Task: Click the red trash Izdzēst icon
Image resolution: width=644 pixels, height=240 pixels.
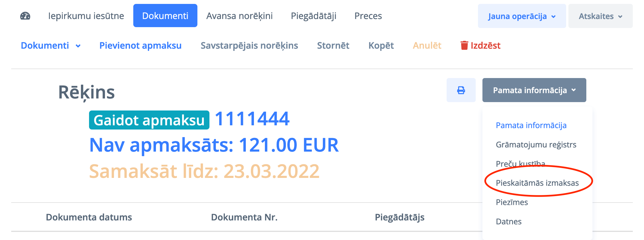Action: (x=464, y=45)
